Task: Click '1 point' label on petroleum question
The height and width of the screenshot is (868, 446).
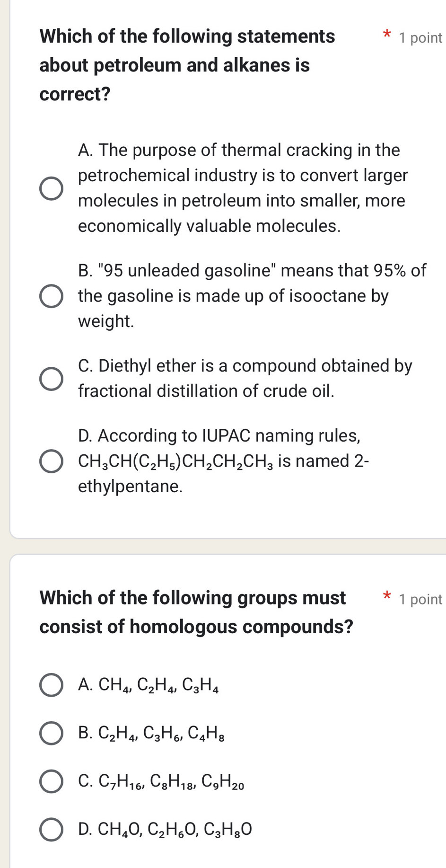Action: pos(420,38)
